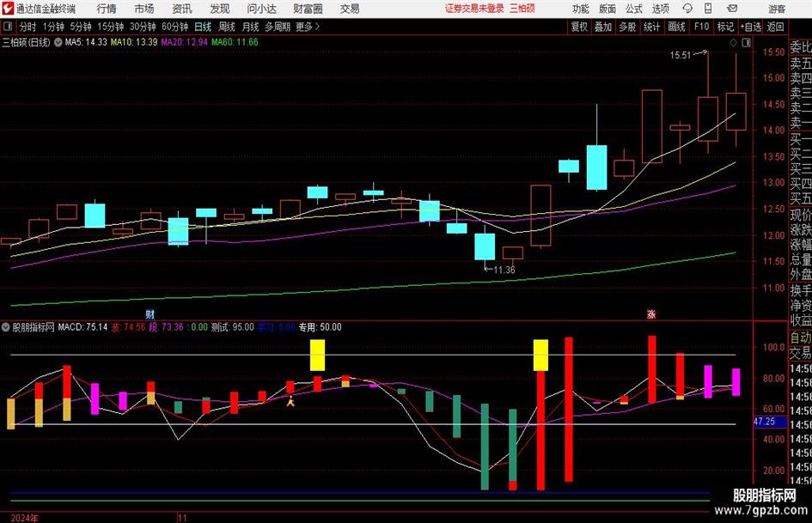
Task: Click the MA5: 14.33 label
Action: pyautogui.click(x=86, y=42)
